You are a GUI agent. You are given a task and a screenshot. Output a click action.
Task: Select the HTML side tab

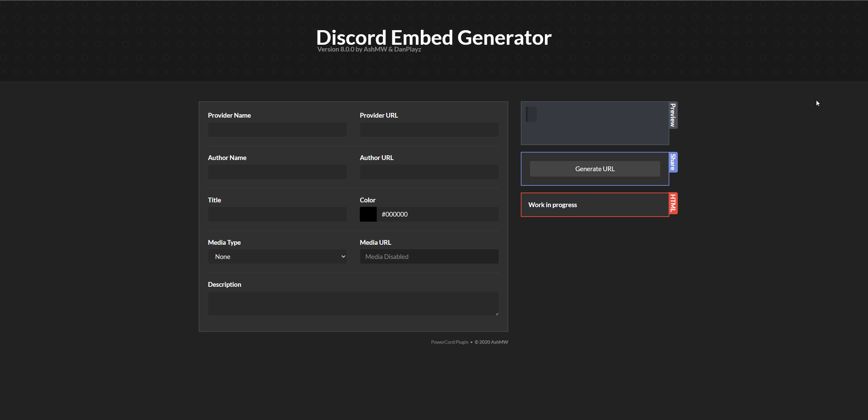point(673,203)
